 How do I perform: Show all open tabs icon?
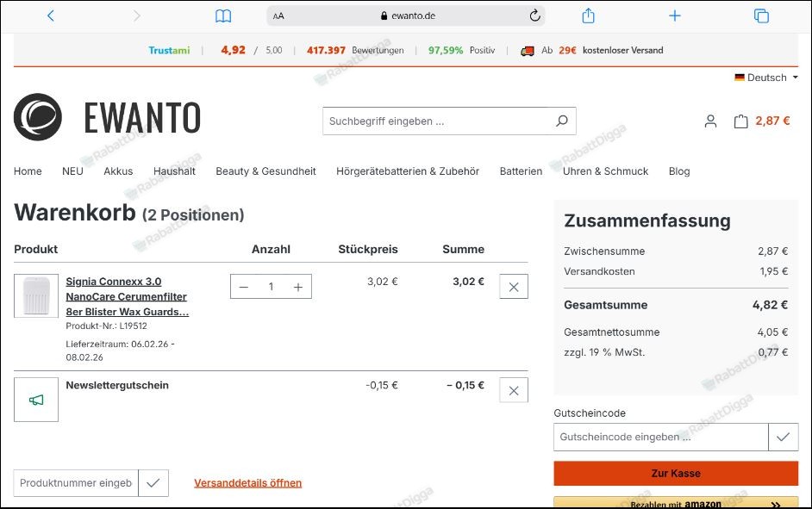761,16
